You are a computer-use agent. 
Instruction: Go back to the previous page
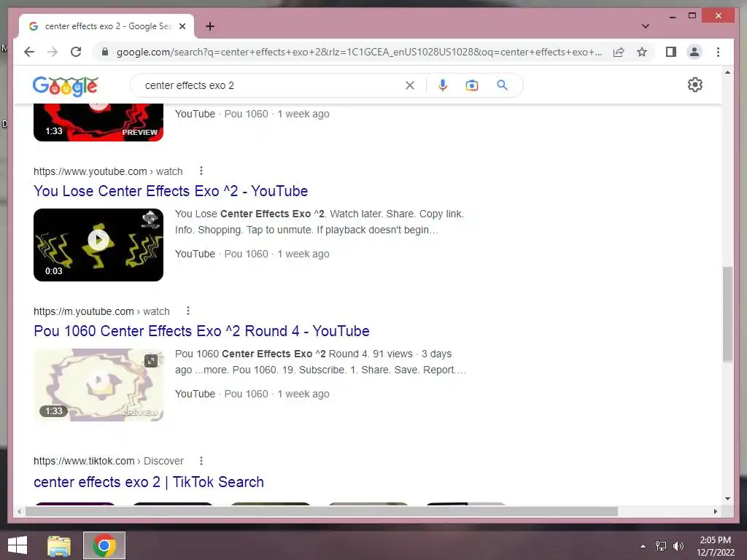[x=29, y=52]
